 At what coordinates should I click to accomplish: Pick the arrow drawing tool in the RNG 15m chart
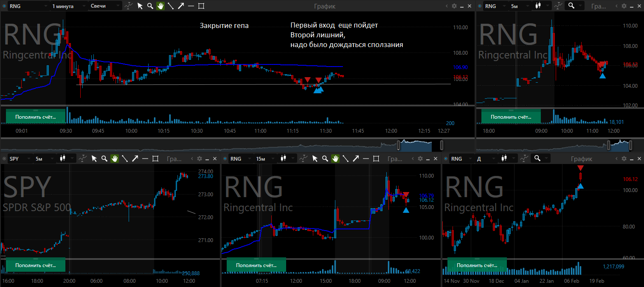pos(356,159)
